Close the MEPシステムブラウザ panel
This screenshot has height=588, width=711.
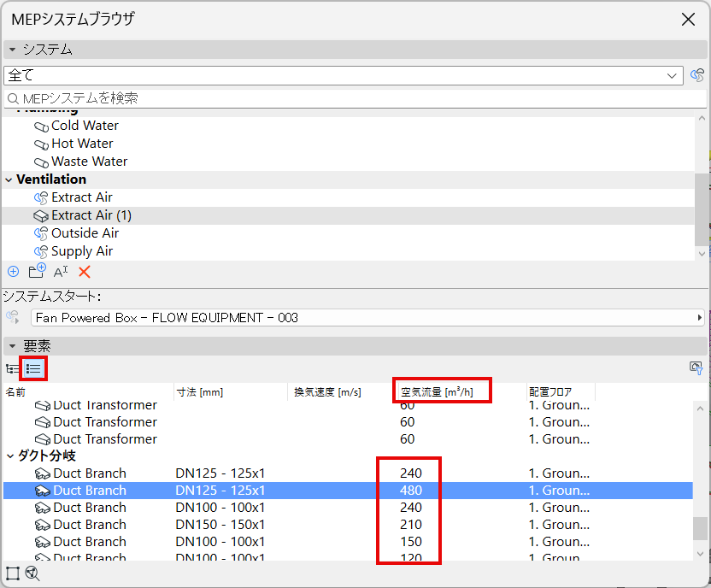[688, 19]
